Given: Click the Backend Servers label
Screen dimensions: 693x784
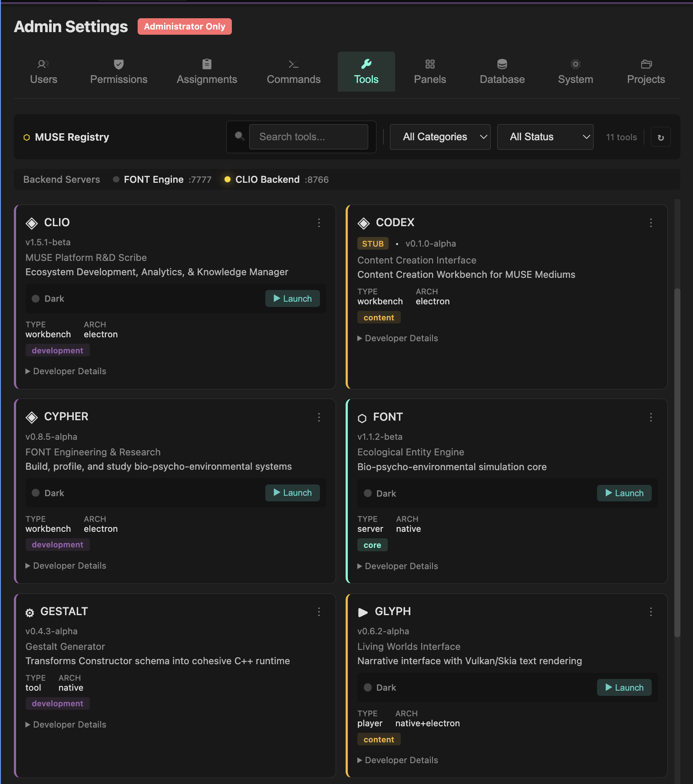Looking at the screenshot, I should coord(62,179).
